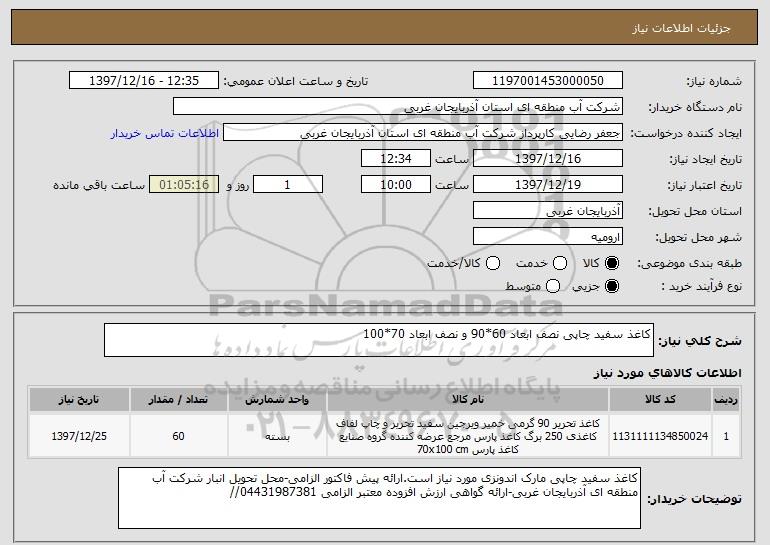Click the buyer notes text area
Image resolution: width=770 pixels, height=545 pixels.
pos(380,498)
